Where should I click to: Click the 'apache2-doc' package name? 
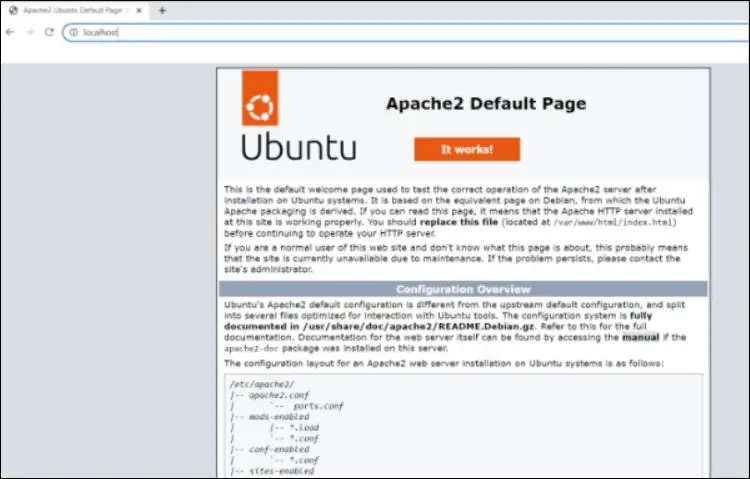251,348
